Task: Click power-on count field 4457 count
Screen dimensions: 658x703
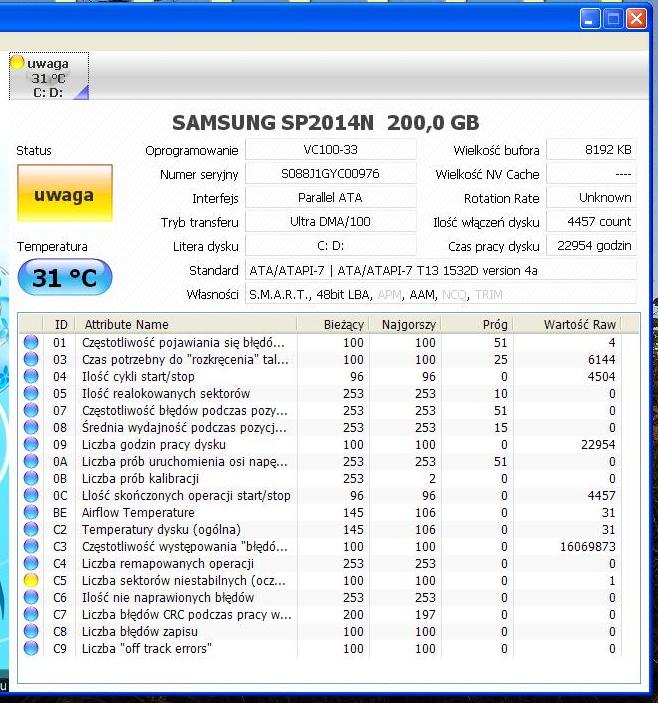Action: pos(591,222)
